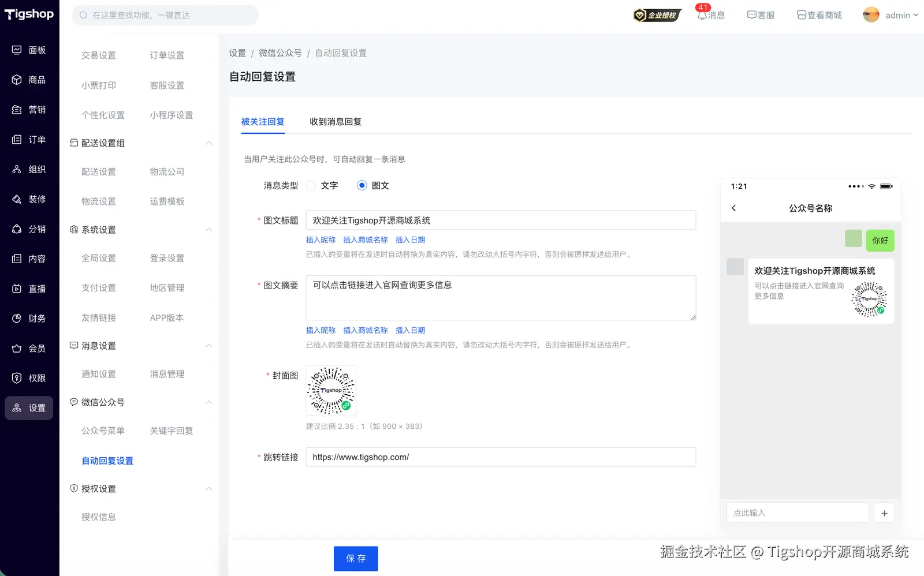The width and height of the screenshot is (924, 576).
Task: Open 查看商城 store view
Action: (819, 15)
